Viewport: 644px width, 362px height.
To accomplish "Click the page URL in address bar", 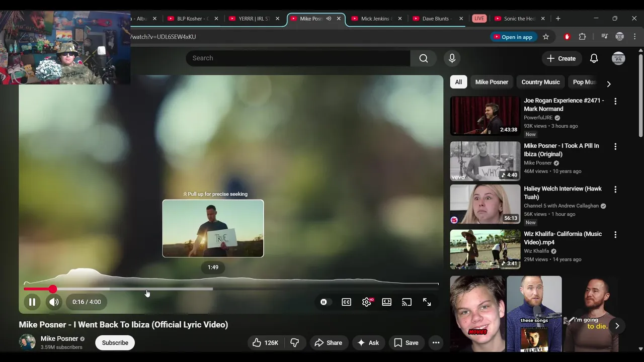I will [164, 37].
